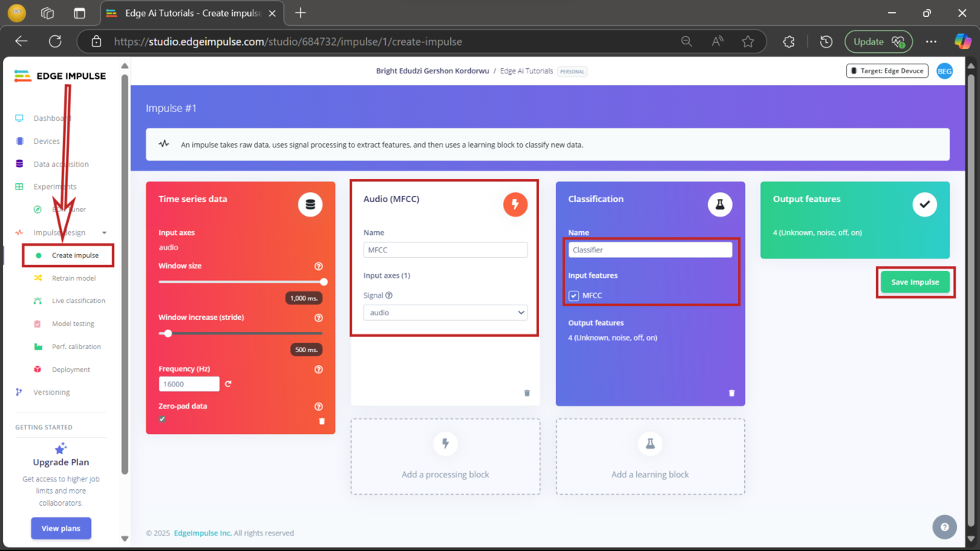Open the Target: Edge Devuce selector
The height and width of the screenshot is (551, 980).
point(887,71)
